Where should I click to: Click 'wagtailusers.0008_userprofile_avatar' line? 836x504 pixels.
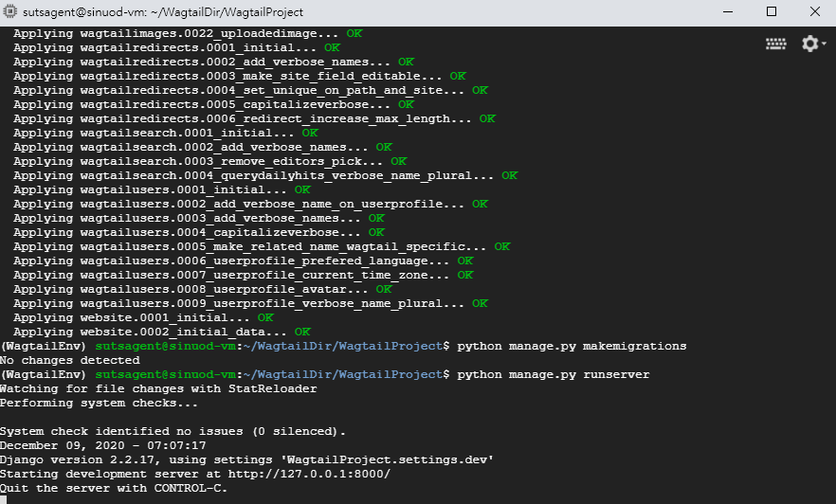pos(203,289)
